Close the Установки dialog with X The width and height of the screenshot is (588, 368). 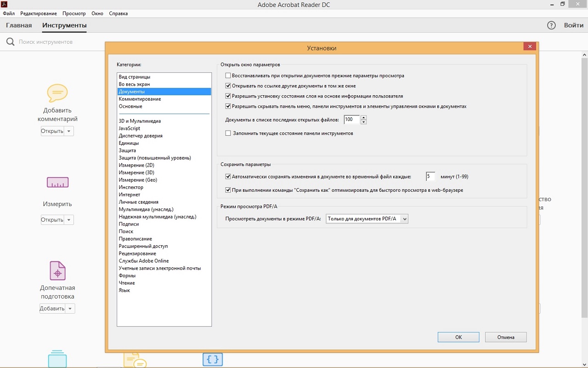(530, 46)
